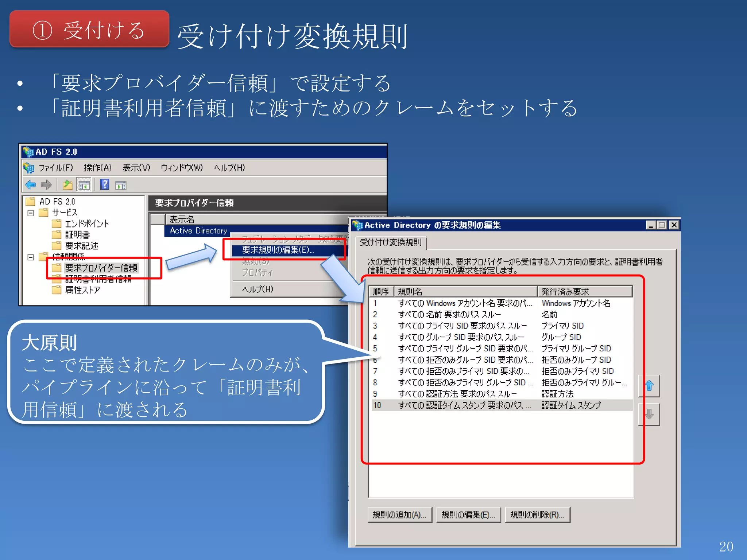Image resolution: width=747 pixels, height=560 pixels.
Task: Select rule 3 プライマリ SID パス スルー row
Action: click(502, 326)
